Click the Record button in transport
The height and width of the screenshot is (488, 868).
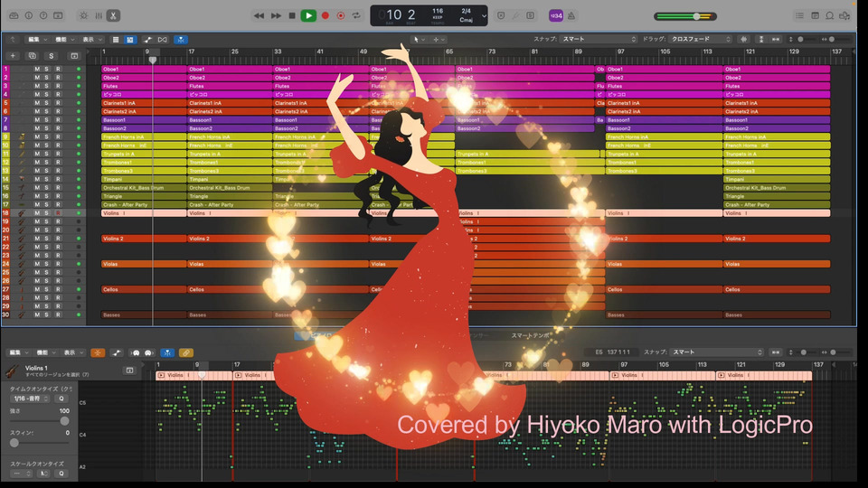[x=325, y=15]
